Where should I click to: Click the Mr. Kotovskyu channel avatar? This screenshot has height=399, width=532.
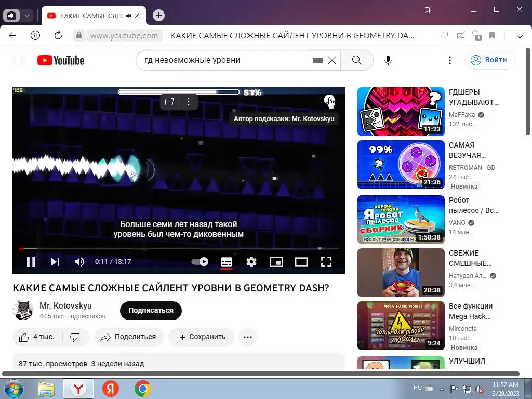(23, 310)
